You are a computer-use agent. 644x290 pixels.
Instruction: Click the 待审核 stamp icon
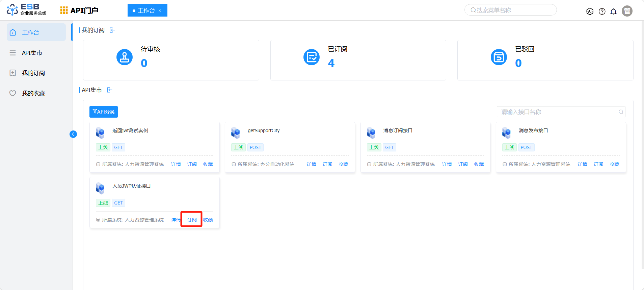point(125,57)
